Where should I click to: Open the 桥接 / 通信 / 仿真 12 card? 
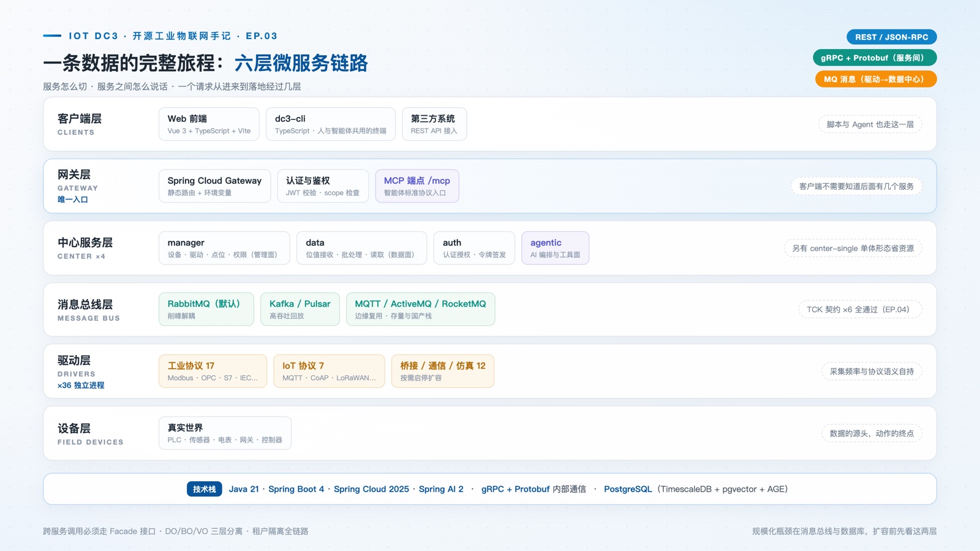(x=443, y=371)
